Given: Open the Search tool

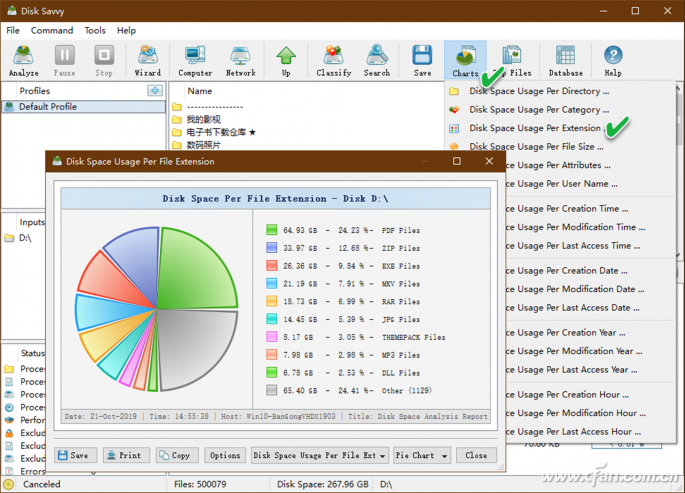Looking at the screenshot, I should click(x=377, y=61).
